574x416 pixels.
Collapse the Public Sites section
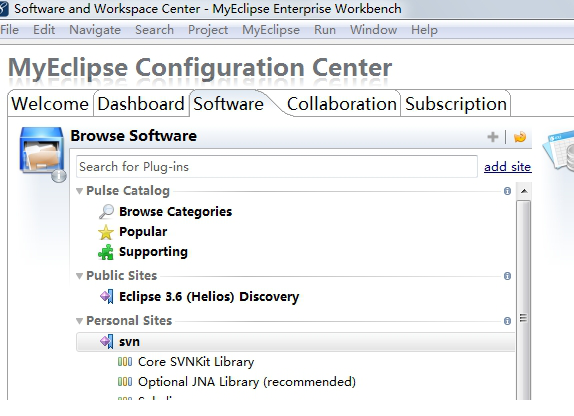click(x=79, y=276)
